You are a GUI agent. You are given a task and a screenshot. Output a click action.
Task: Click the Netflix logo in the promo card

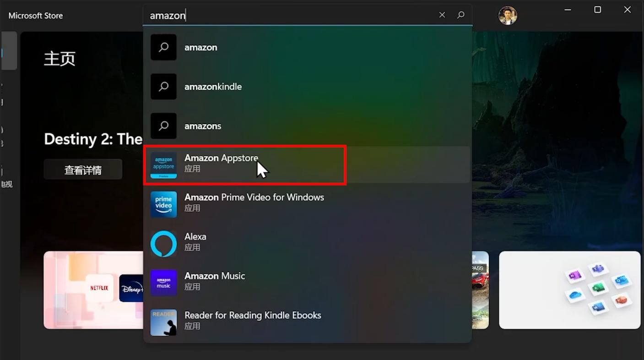99,288
